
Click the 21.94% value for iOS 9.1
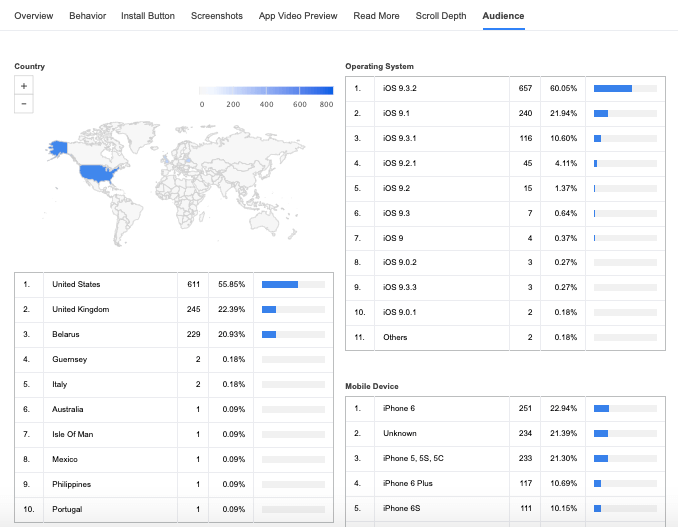point(563,113)
